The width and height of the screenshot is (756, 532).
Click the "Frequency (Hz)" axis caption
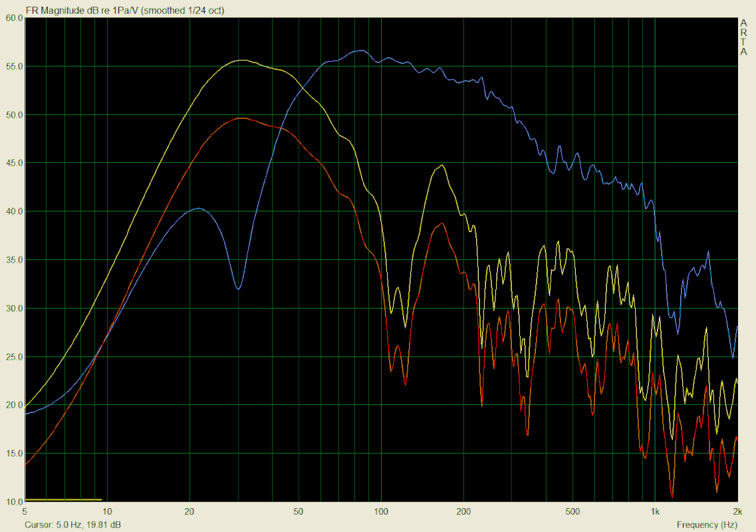[707, 524]
